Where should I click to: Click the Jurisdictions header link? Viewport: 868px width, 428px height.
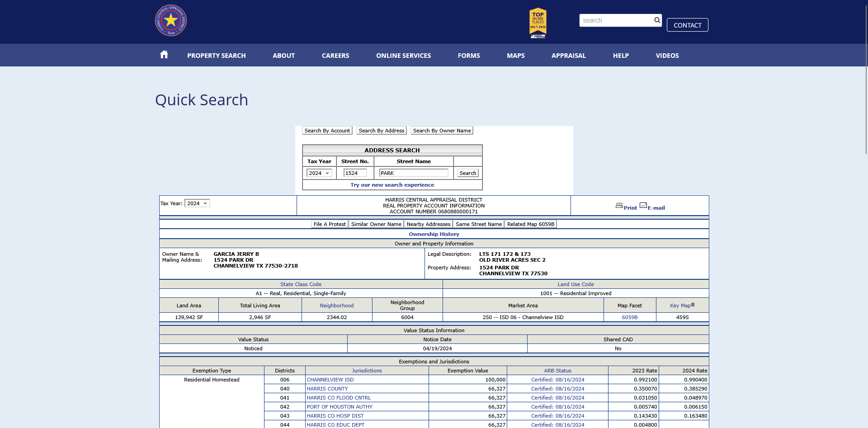click(367, 371)
